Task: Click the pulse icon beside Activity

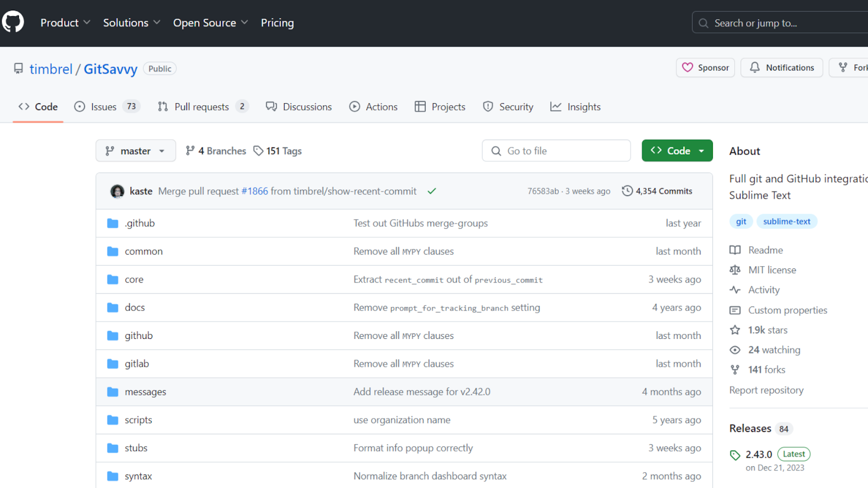Action: pyautogui.click(x=735, y=290)
